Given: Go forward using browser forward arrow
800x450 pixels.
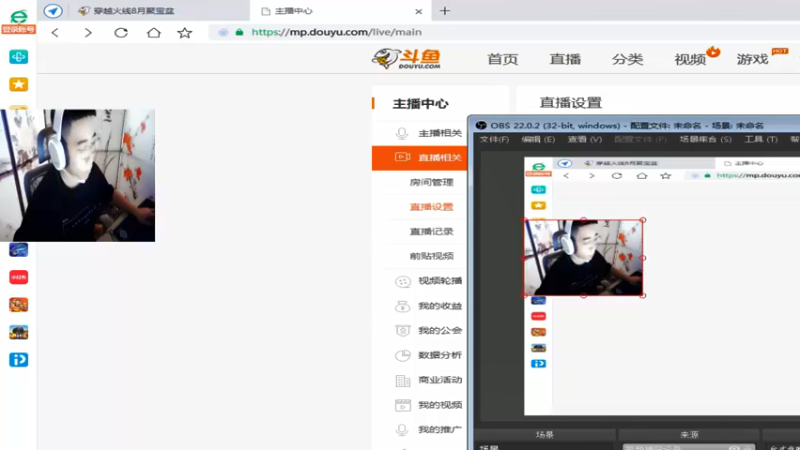Looking at the screenshot, I should coord(88,33).
